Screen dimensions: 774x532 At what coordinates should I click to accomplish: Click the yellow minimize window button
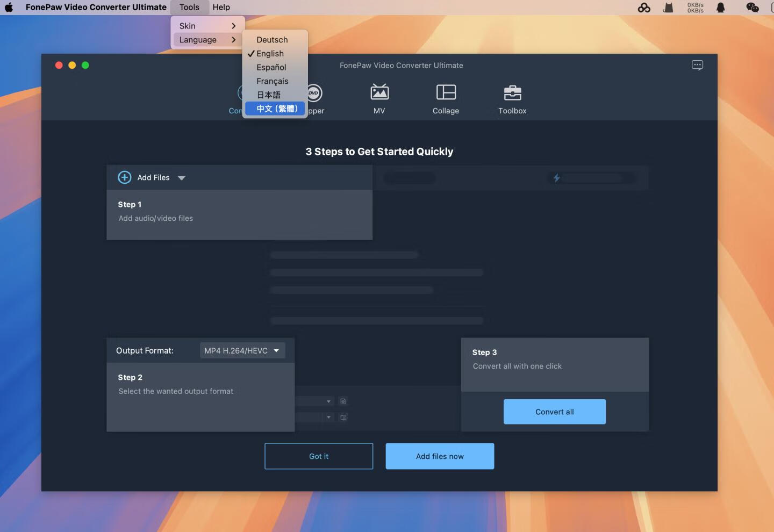point(72,65)
